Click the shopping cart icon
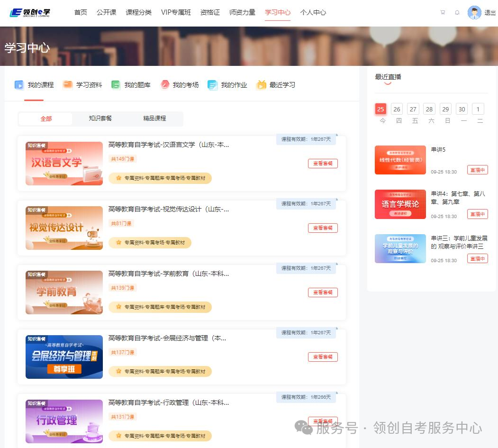The image size is (498, 448). (x=443, y=13)
